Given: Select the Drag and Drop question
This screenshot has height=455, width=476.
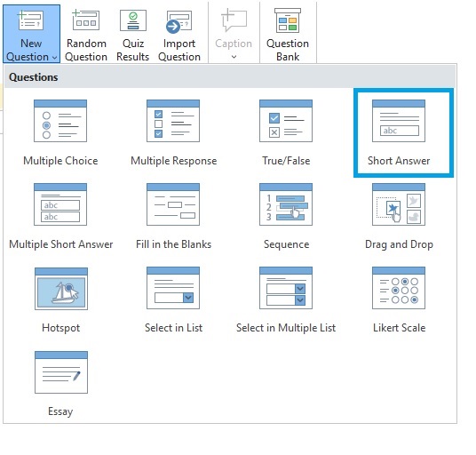Looking at the screenshot, I should (399, 217).
